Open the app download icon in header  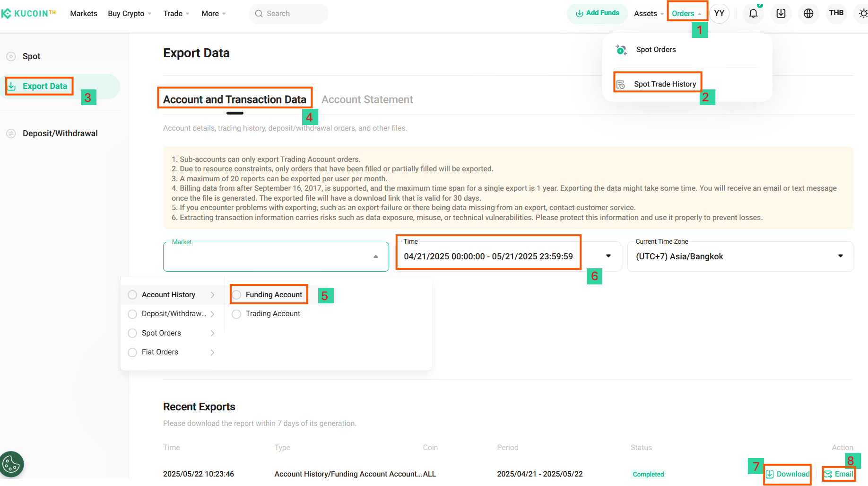pos(781,14)
